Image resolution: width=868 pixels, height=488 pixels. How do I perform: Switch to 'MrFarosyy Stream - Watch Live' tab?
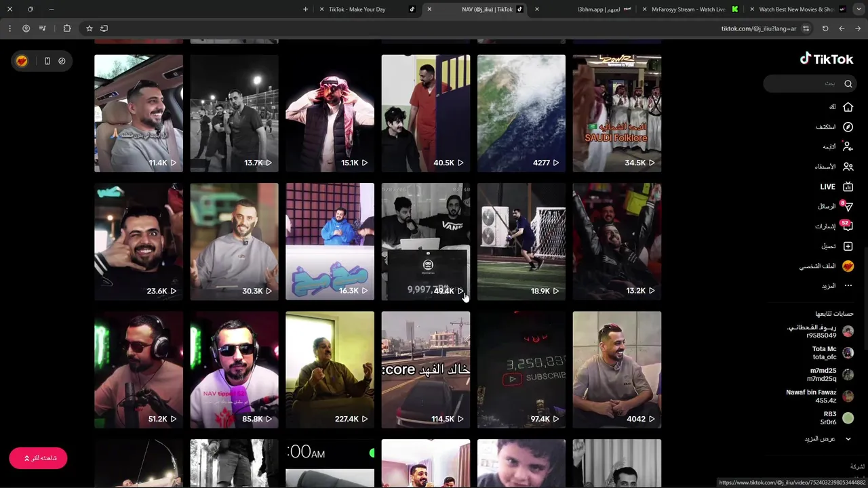tap(691, 9)
